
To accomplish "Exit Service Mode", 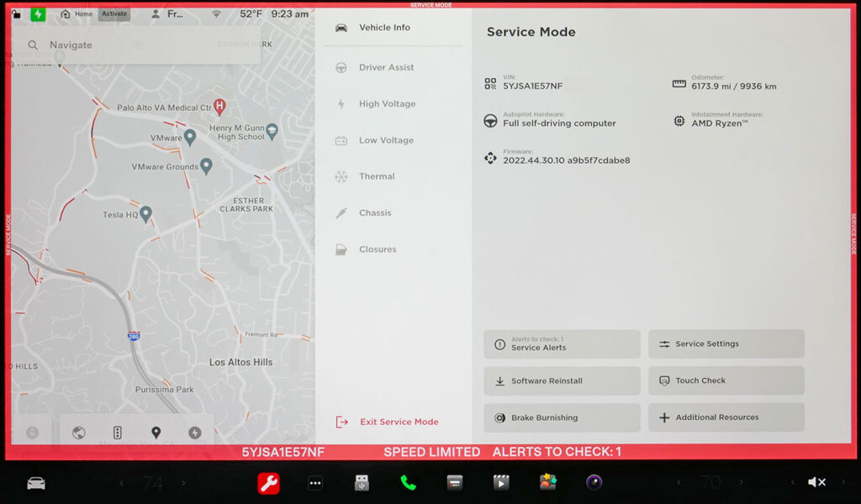I will click(x=388, y=422).
